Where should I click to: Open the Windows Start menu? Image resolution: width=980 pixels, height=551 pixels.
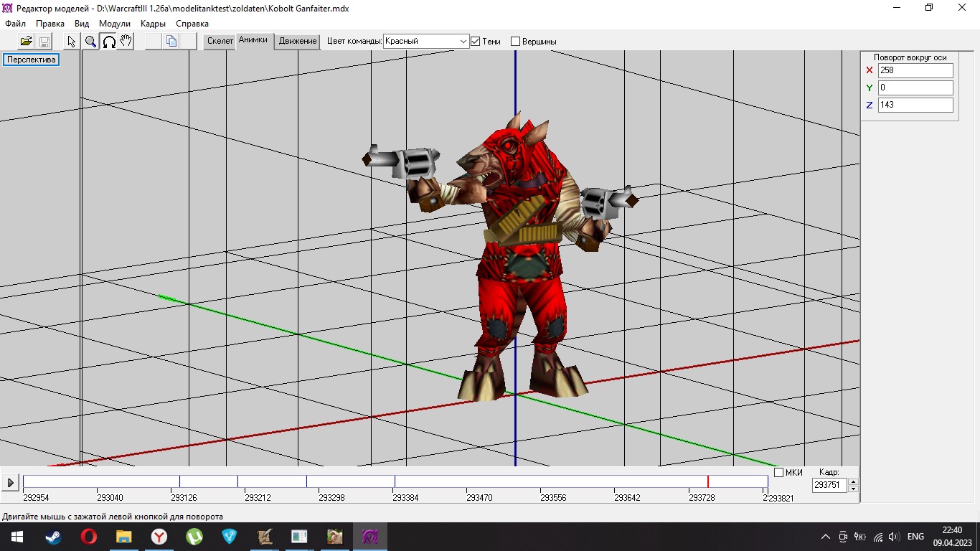17,537
